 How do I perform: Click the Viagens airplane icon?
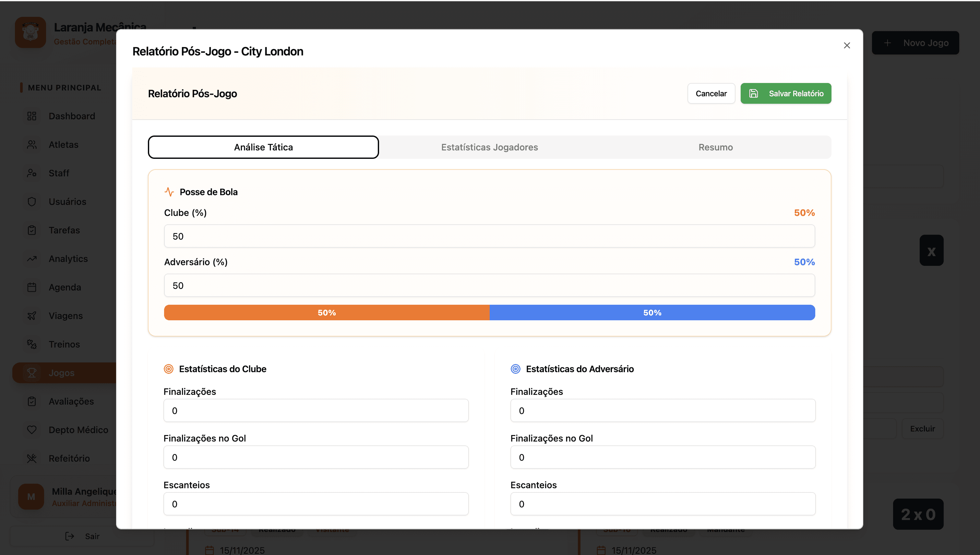32,316
